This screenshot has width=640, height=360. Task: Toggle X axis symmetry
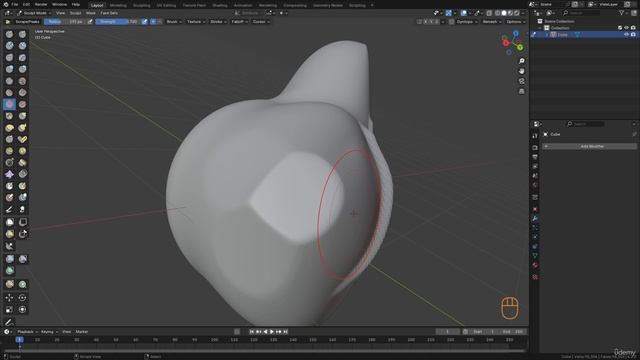coord(425,22)
